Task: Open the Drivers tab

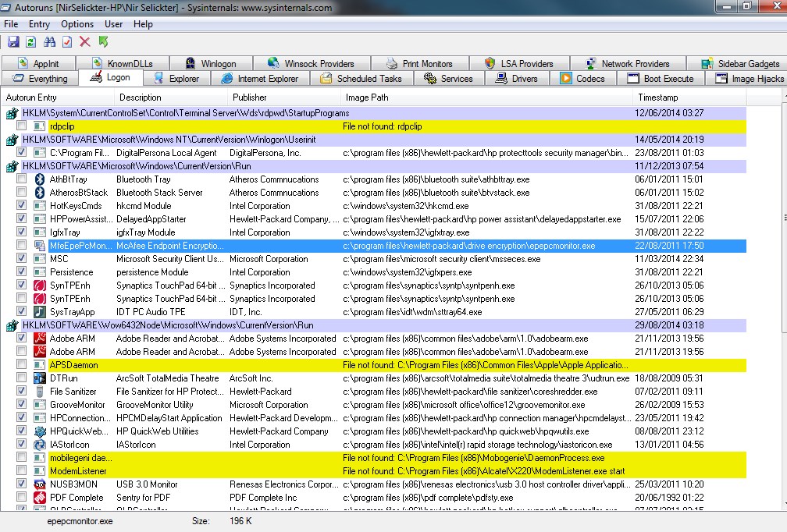Action: (x=517, y=79)
